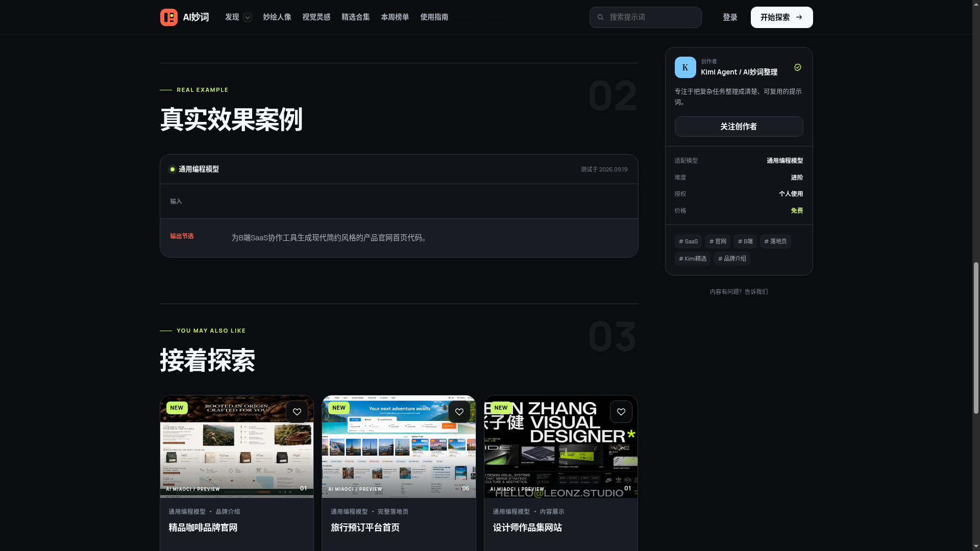Open the visual designer portfolio thumbnail
The image size is (980, 551).
[561, 446]
